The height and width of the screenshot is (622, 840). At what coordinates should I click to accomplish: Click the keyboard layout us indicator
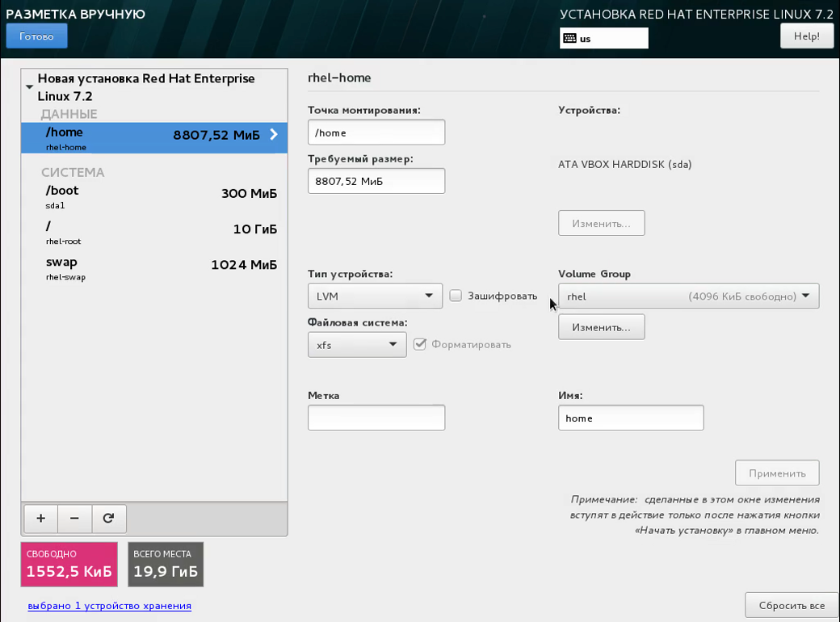pos(604,38)
